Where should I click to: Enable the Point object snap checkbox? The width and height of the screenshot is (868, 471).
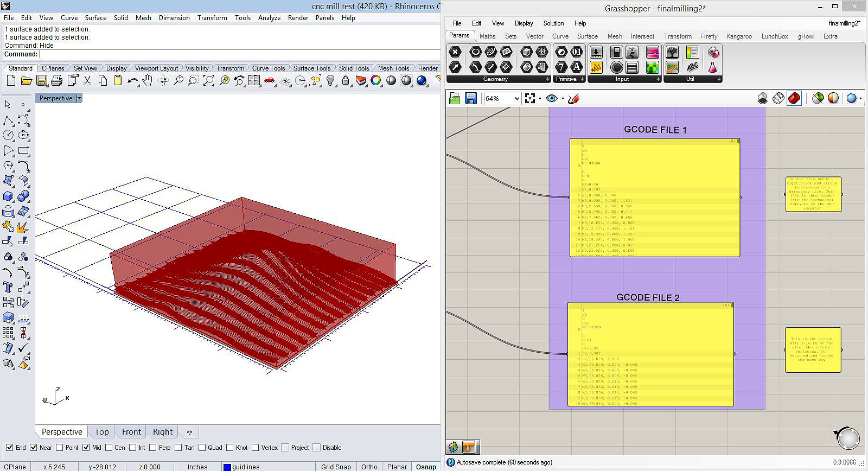coord(60,448)
